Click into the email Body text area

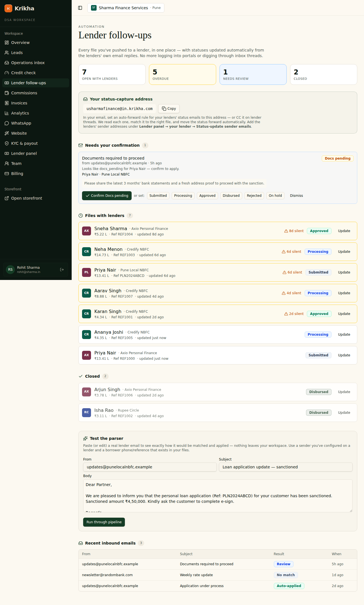pos(218,496)
